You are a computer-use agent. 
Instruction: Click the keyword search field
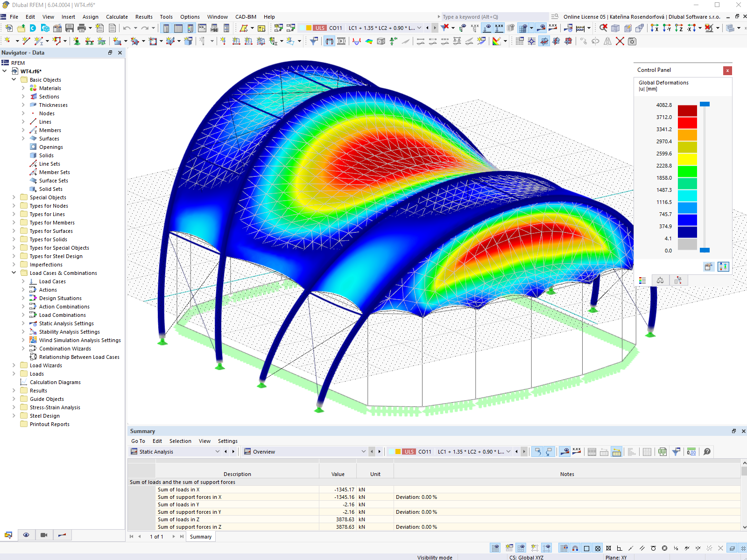(490, 16)
